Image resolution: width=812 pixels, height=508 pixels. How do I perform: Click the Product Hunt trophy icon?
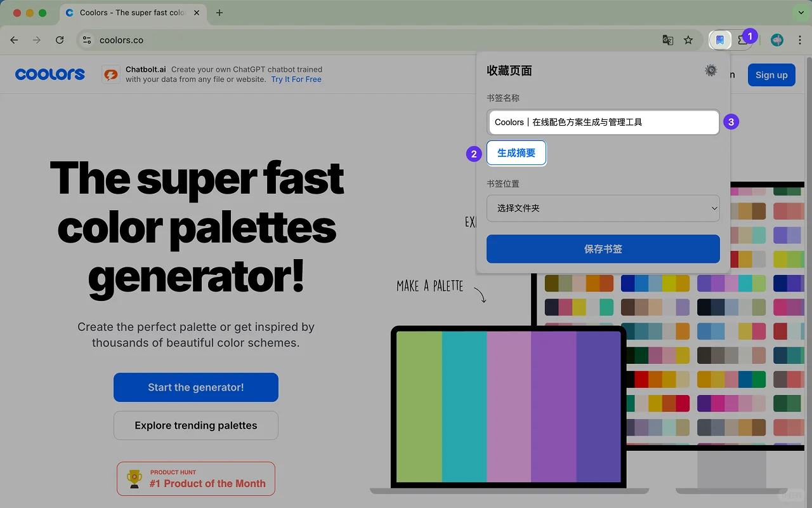tap(134, 479)
